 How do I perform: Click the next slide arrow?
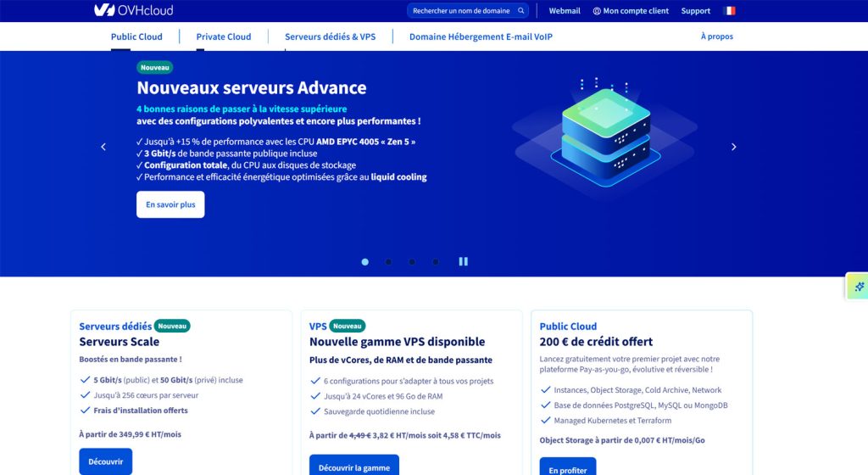pyautogui.click(x=733, y=147)
